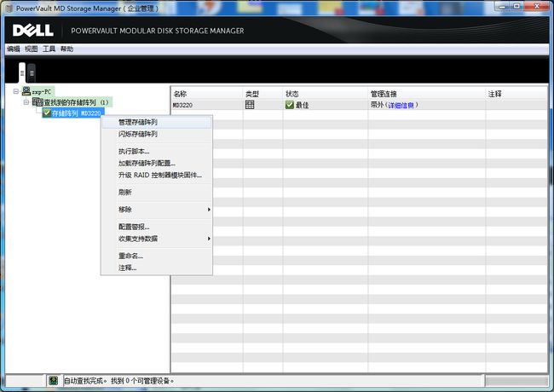This screenshot has height=392, width=554.
Task: Click the green check icon of MD3220 node
Action: 47,113
